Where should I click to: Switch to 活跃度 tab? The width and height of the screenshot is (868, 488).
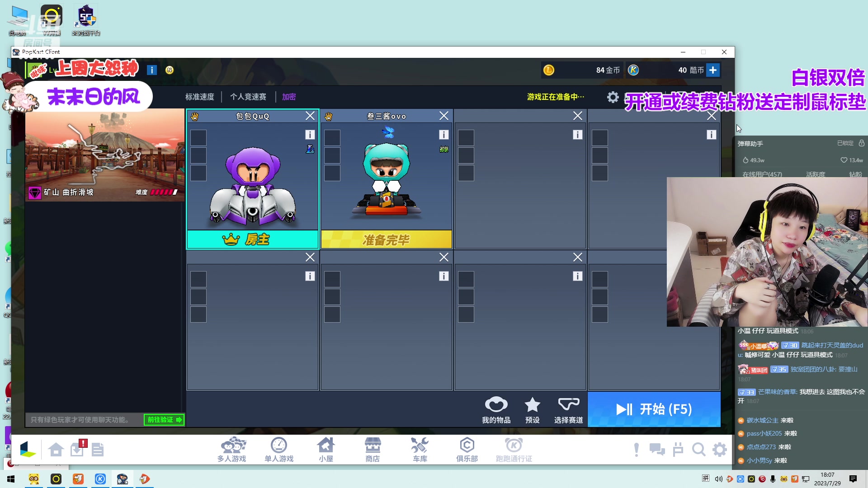[x=816, y=174]
